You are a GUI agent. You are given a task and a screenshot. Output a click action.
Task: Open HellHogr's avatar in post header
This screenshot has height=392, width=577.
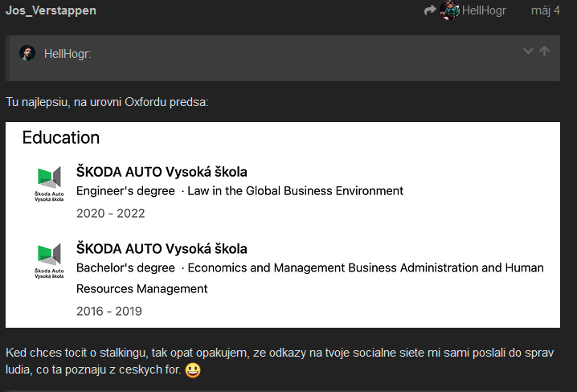point(449,10)
